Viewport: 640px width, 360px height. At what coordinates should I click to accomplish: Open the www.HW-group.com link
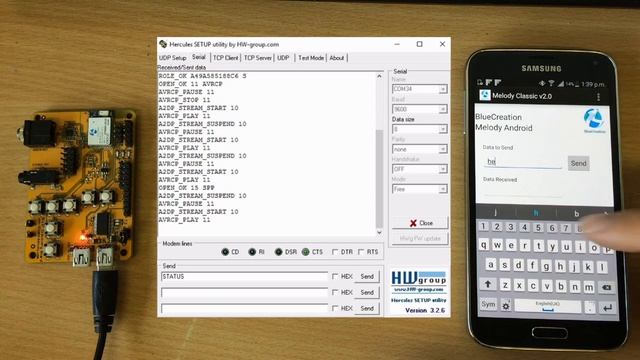click(x=419, y=289)
